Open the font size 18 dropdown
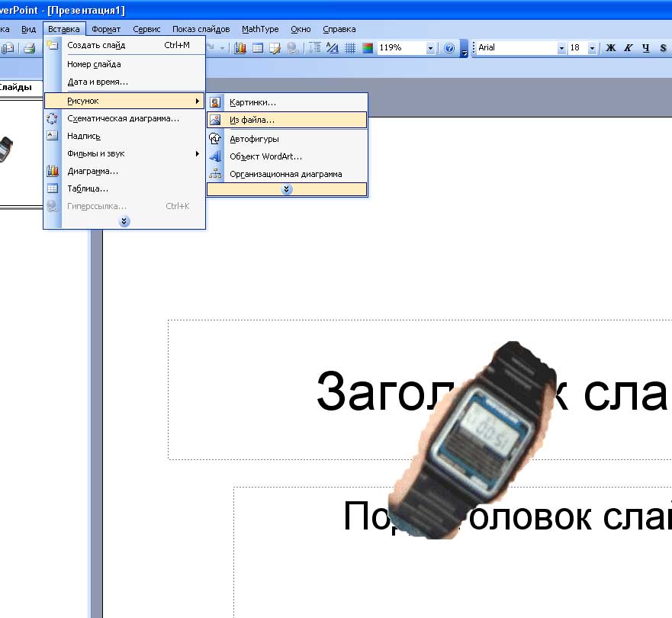The width and height of the screenshot is (672, 618). pyautogui.click(x=592, y=48)
